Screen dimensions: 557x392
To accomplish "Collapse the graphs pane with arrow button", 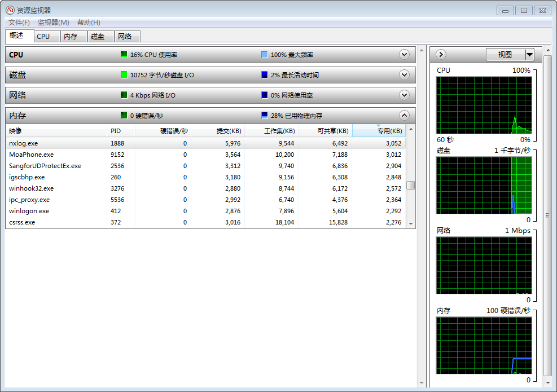I will pos(441,55).
